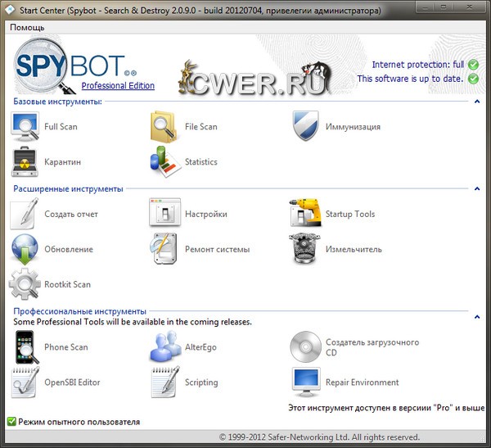491x448 pixels.
Task: Click the Профессиональные инструменты heading
Action: (80, 311)
